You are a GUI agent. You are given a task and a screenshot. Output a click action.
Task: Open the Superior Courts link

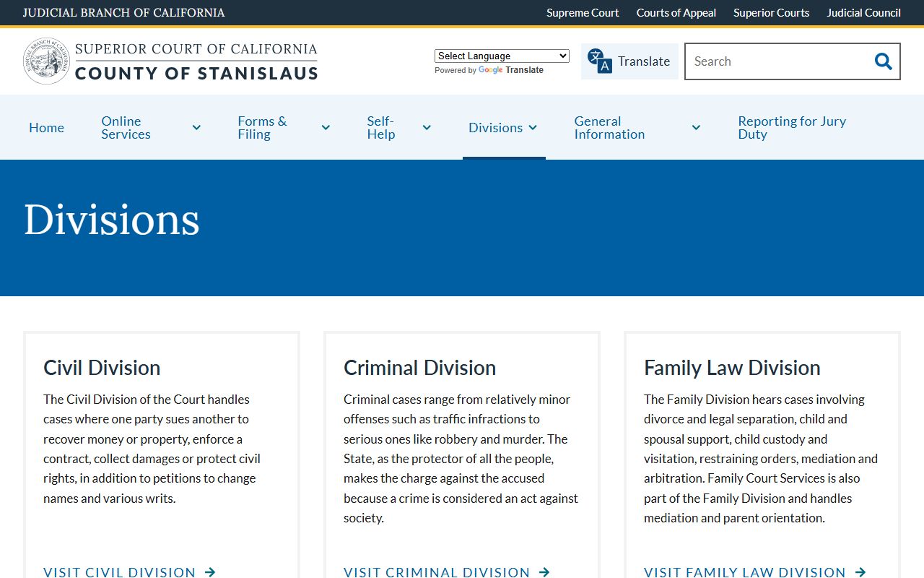pyautogui.click(x=771, y=12)
